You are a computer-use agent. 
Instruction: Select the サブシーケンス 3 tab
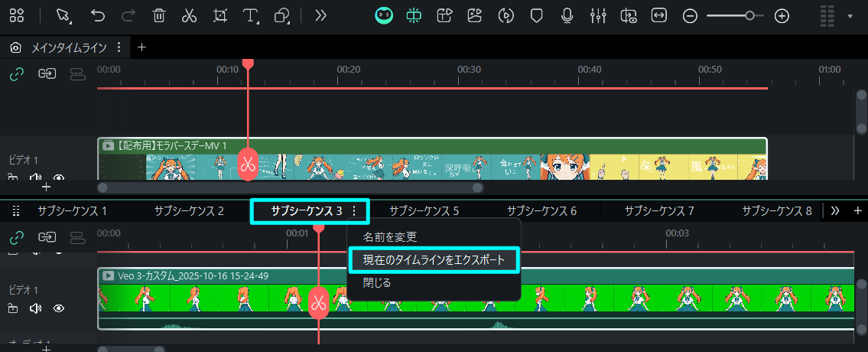click(x=306, y=210)
